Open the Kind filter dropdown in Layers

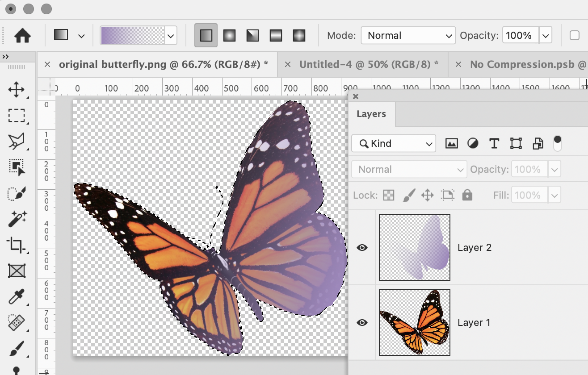(393, 143)
